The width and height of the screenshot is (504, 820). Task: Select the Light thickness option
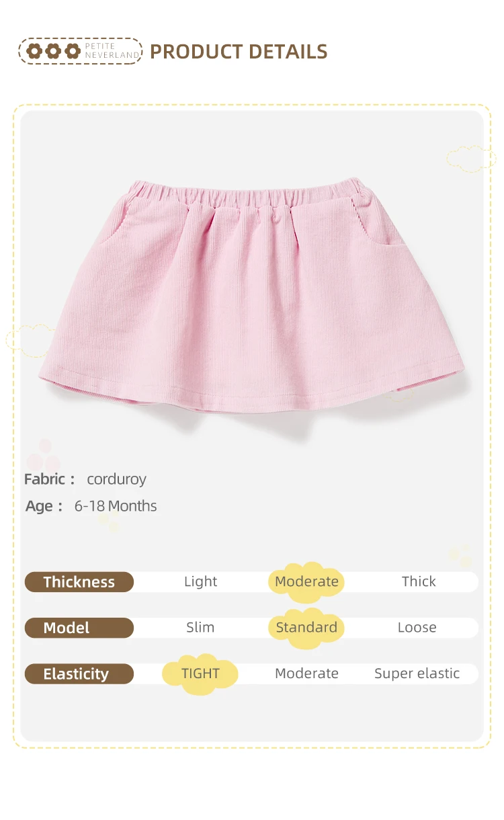pyautogui.click(x=200, y=582)
